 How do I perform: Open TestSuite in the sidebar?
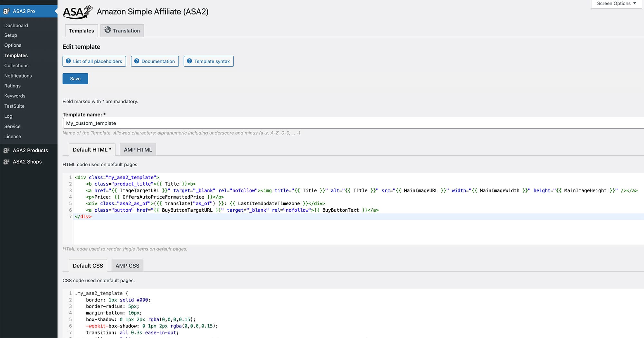click(x=14, y=106)
